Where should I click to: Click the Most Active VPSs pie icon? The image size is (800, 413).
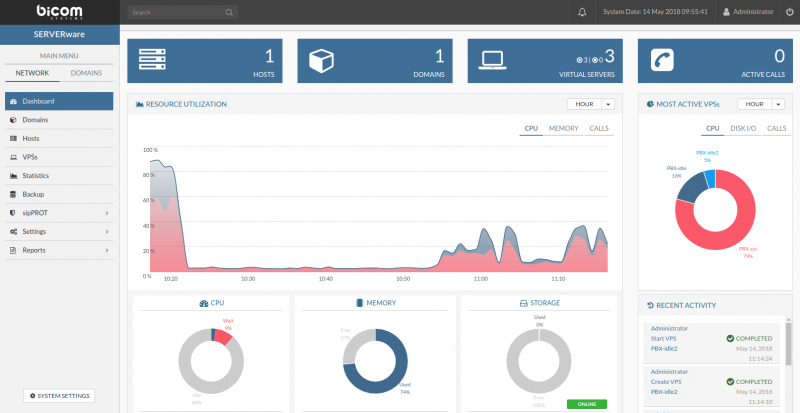coord(650,104)
